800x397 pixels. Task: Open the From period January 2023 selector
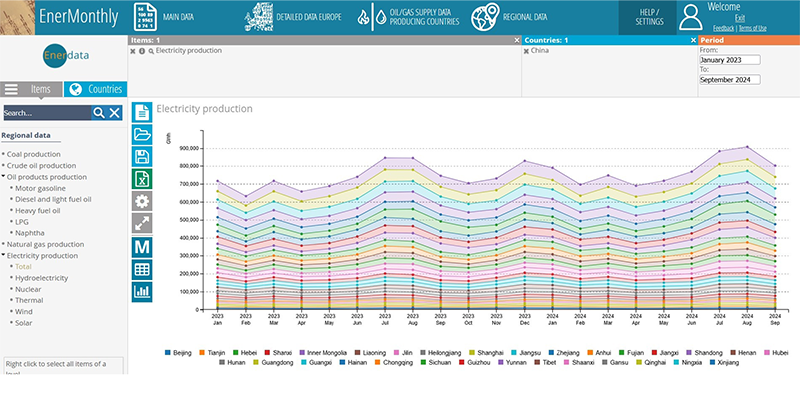click(730, 60)
